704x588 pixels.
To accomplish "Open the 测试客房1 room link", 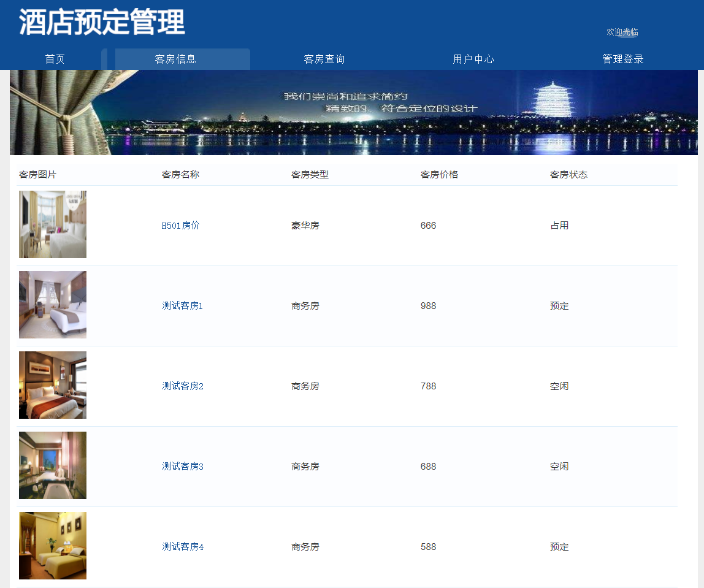I will 182,306.
